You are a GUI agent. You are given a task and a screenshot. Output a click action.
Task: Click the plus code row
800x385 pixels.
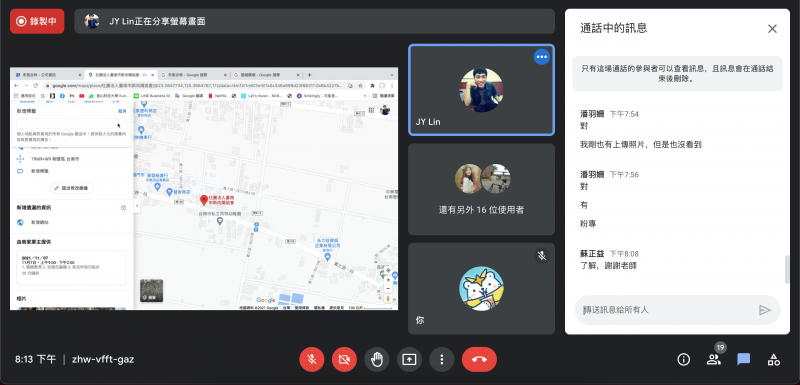point(71,159)
